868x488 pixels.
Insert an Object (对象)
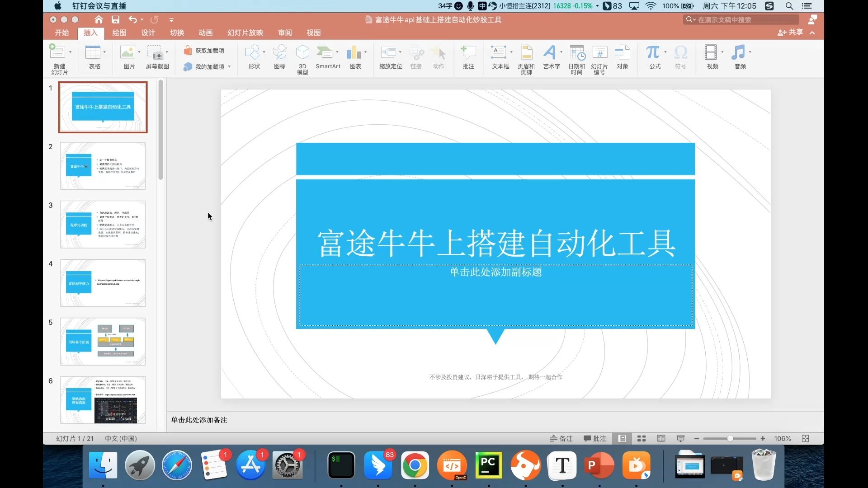(623, 52)
